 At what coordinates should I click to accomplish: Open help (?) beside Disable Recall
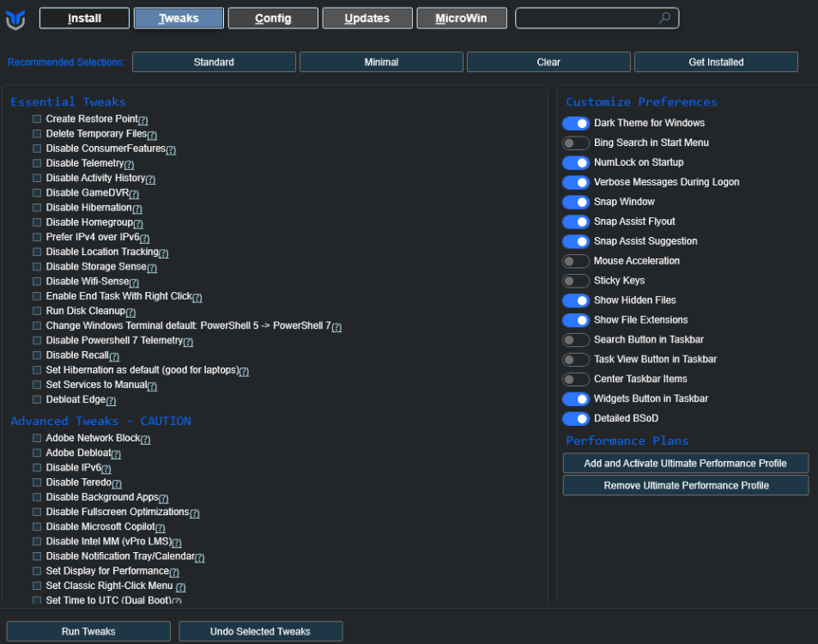pos(114,356)
